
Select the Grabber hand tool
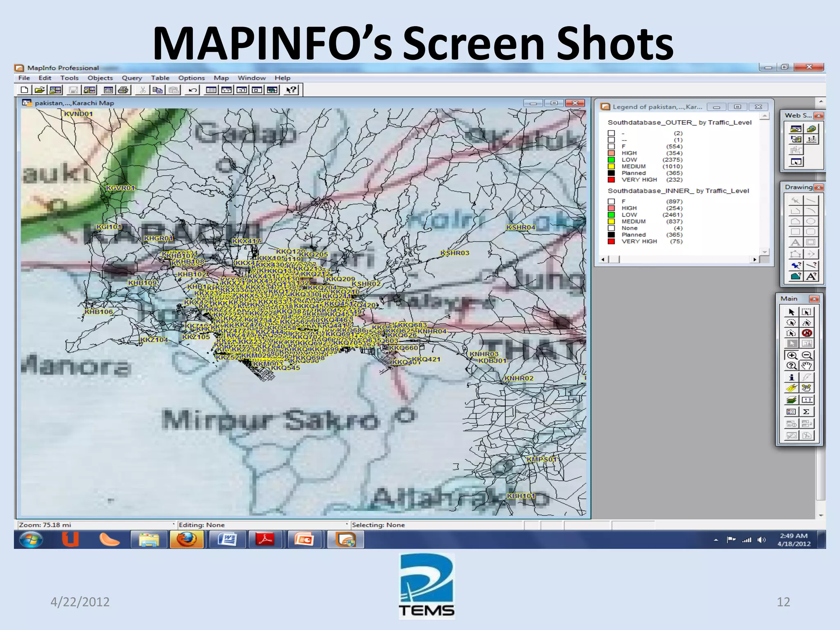pyautogui.click(x=807, y=366)
